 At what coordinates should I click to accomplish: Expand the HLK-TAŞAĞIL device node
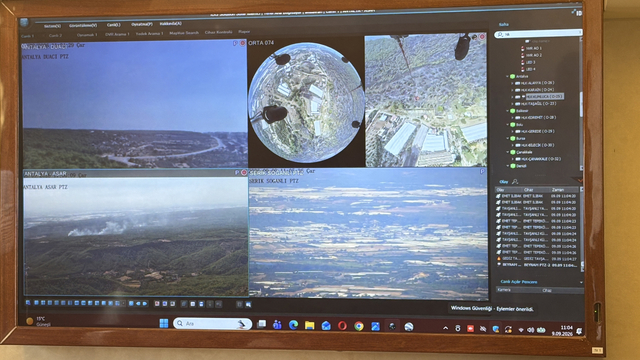pos(513,104)
